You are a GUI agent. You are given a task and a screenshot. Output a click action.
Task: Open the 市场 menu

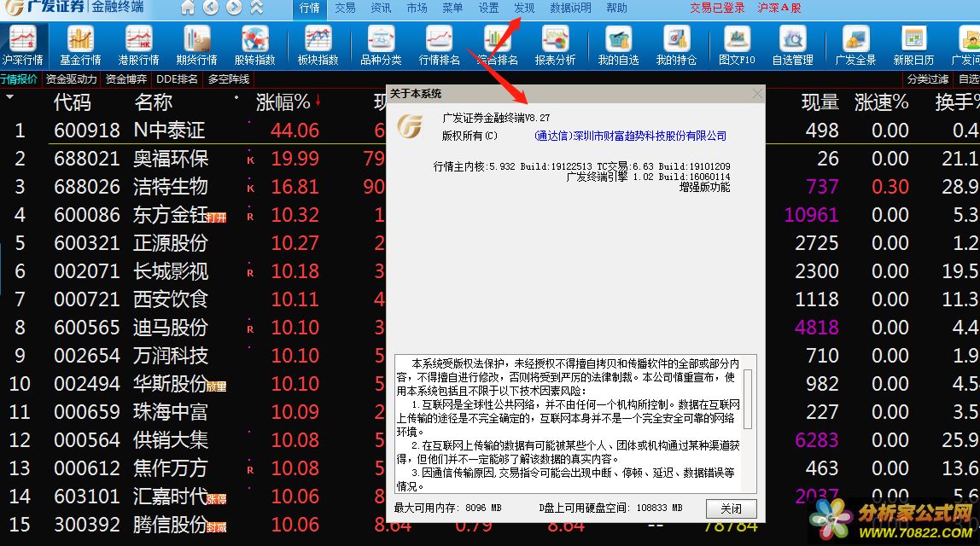click(417, 9)
